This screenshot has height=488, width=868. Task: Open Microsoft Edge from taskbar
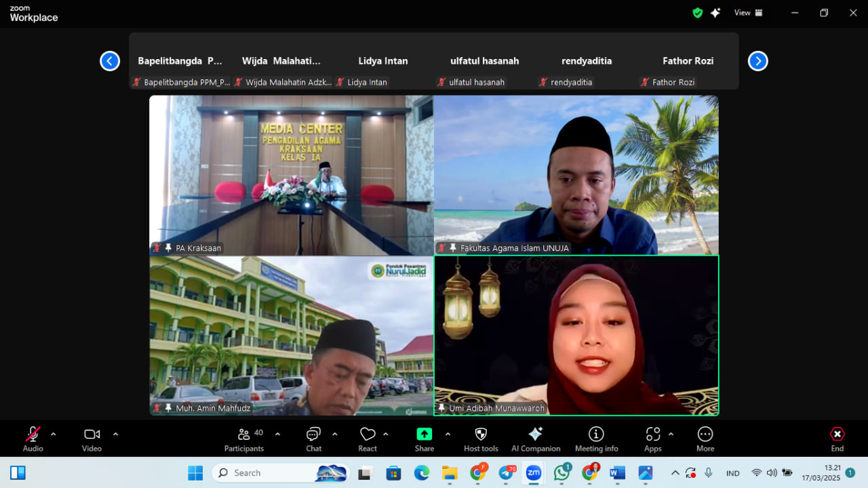(x=422, y=473)
